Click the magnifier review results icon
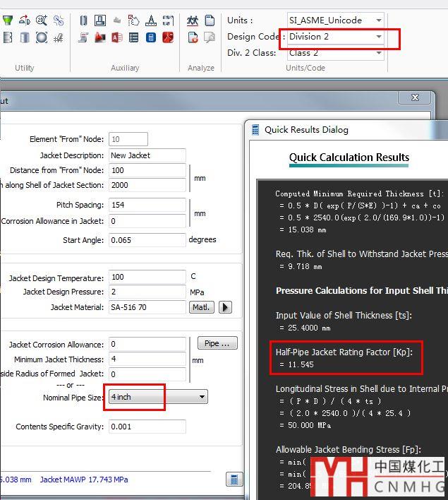448x500 pixels. [x=210, y=37]
